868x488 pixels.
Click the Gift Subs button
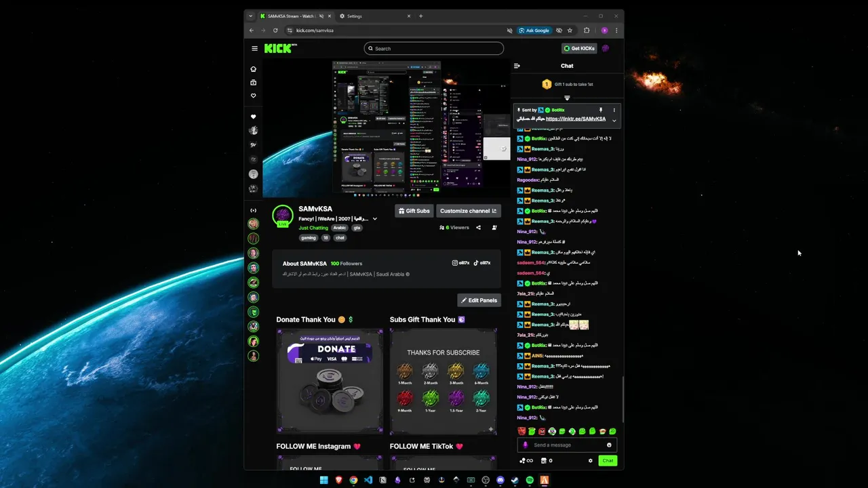click(414, 211)
